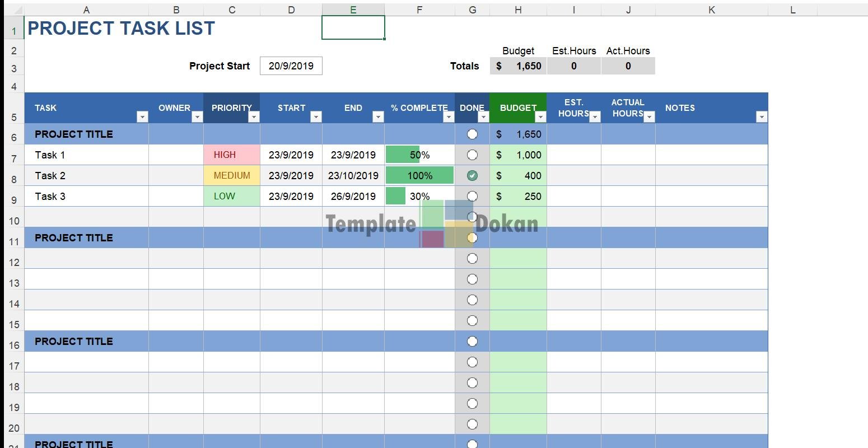The image size is (868, 448).
Task: Open the % COMPLETE filter dropdown
Action: (449, 116)
